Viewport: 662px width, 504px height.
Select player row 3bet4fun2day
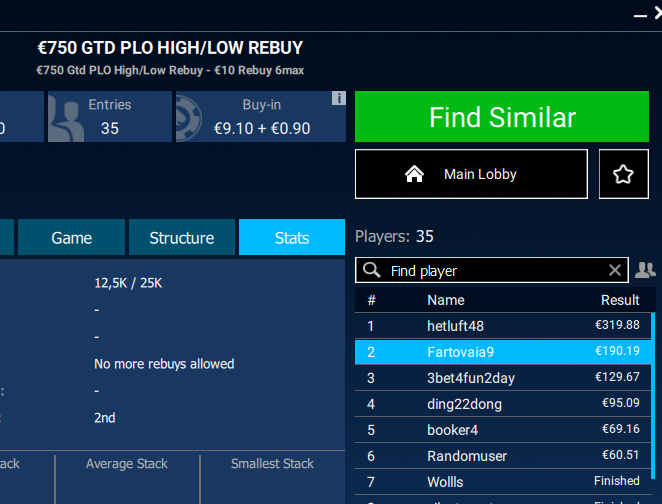[503, 378]
